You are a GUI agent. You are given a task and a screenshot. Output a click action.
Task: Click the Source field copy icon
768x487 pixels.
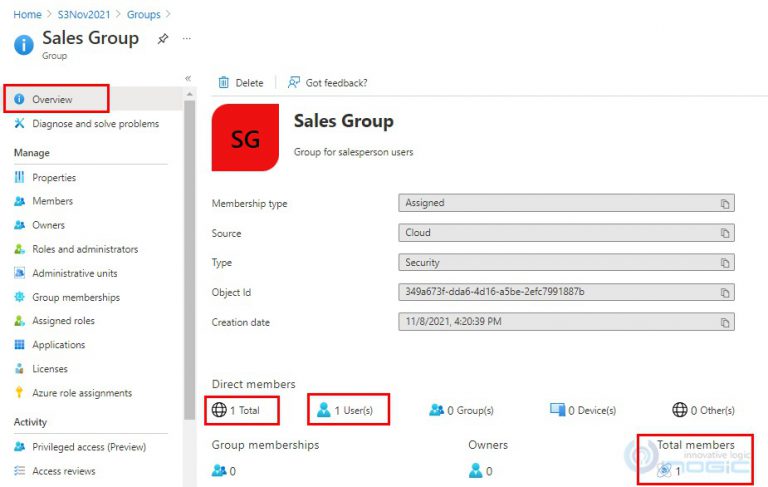[725, 234]
